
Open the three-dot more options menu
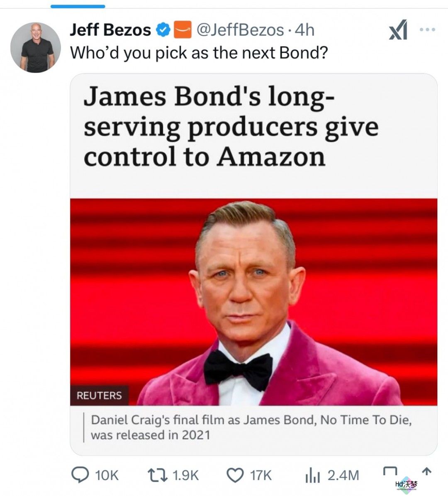(427, 29)
